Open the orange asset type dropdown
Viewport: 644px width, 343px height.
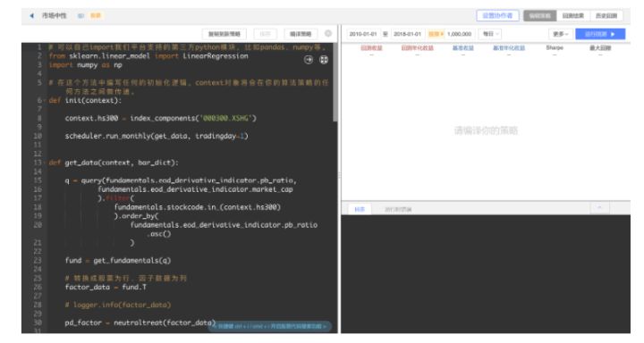tap(436, 34)
